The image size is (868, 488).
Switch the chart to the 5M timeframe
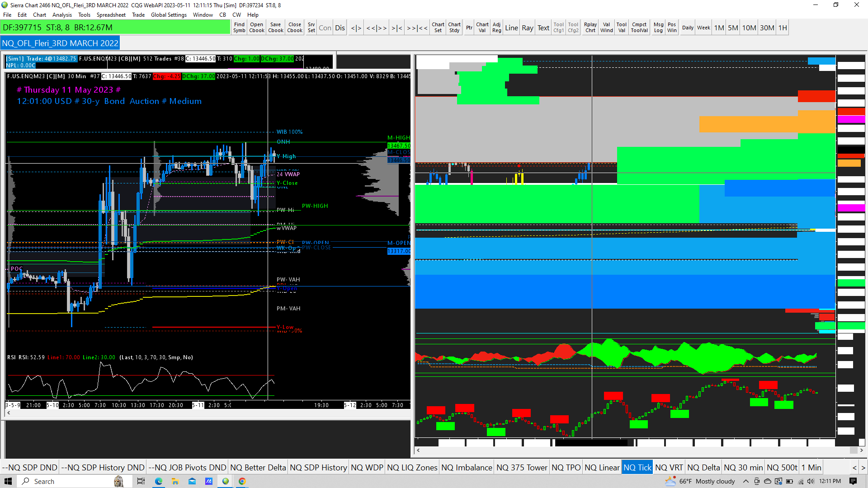733,28
